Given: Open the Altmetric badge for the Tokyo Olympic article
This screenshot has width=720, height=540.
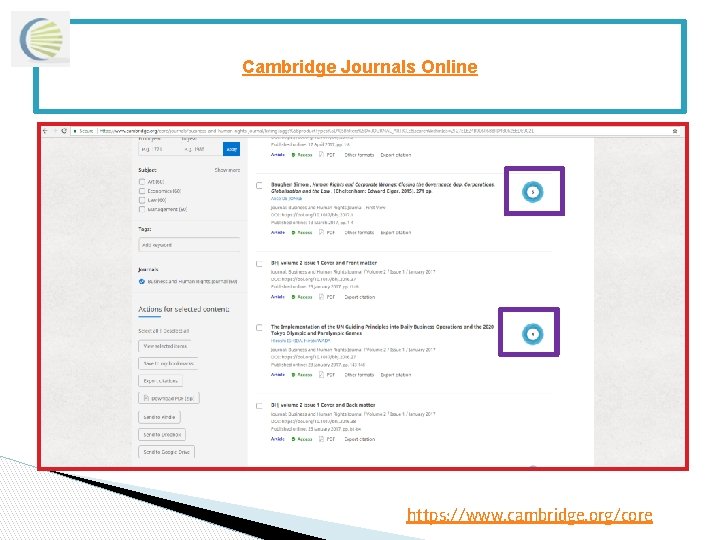Looking at the screenshot, I should 533,334.
